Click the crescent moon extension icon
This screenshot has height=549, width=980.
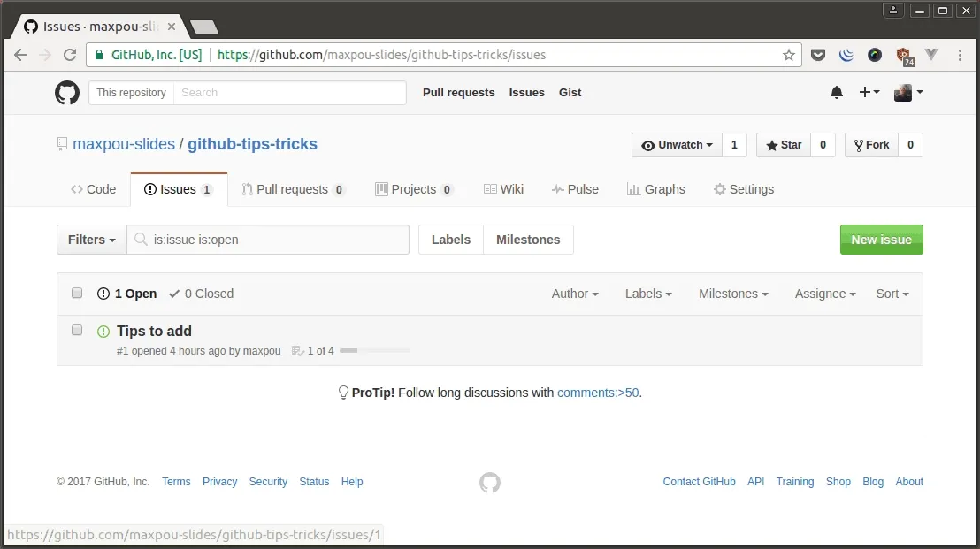click(846, 55)
